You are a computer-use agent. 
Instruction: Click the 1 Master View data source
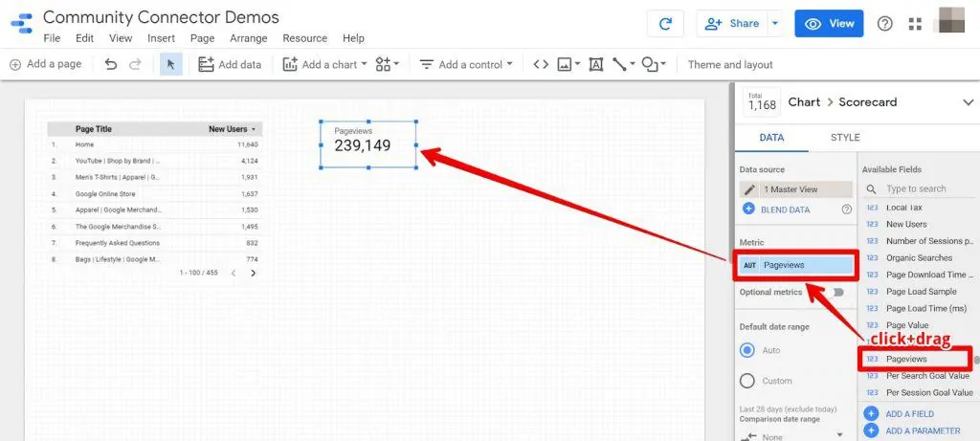796,189
